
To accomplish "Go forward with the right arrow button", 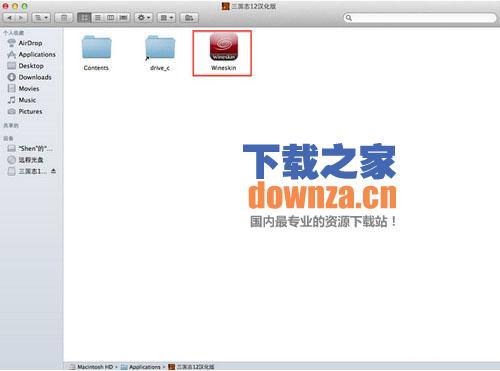I will 21,17.
